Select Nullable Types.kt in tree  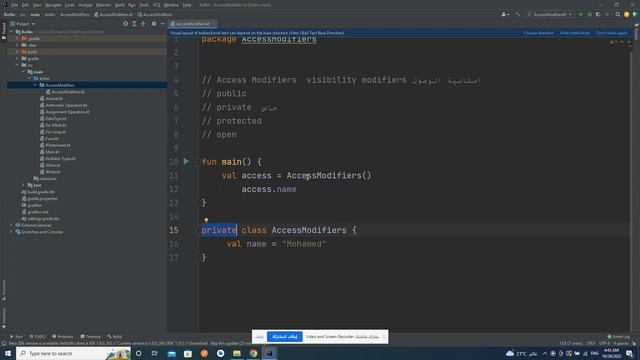coord(58,158)
